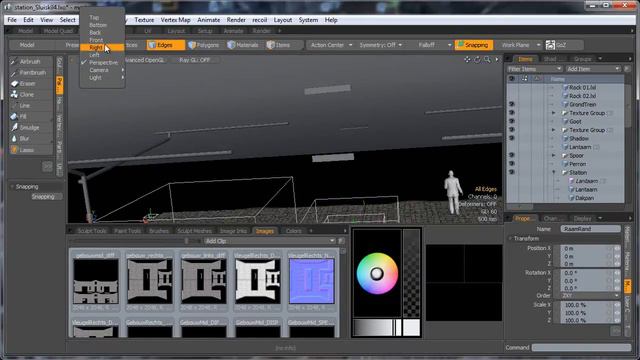
Task: Switch to the Paint Tools tab
Action: (x=127, y=231)
